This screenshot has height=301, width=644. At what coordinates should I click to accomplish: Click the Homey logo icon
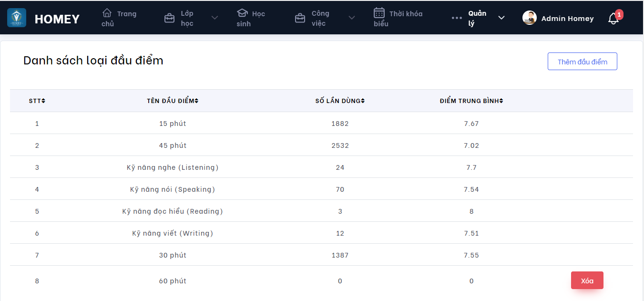[17, 18]
